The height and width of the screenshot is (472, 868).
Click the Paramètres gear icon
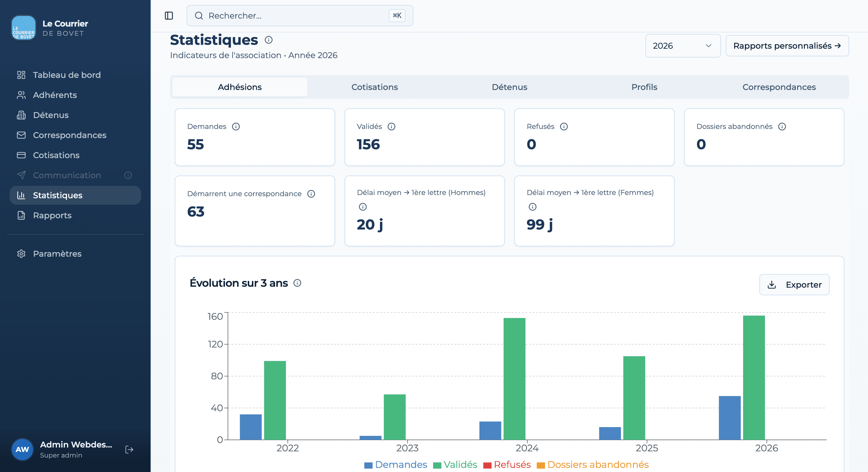tap(21, 253)
